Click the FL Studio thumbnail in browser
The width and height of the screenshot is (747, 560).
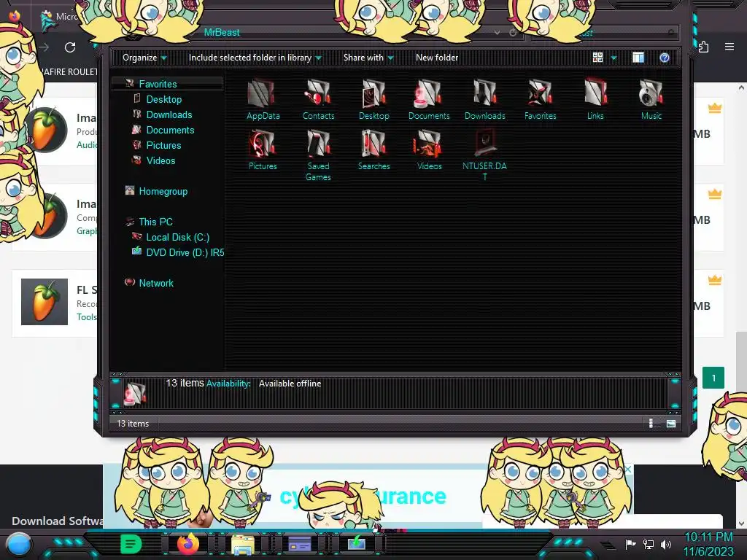click(44, 302)
